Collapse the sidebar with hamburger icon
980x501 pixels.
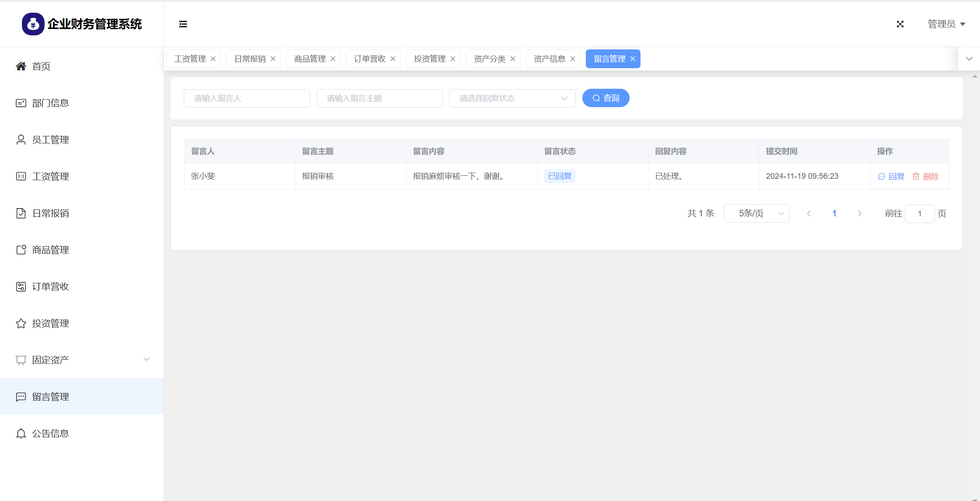[183, 24]
